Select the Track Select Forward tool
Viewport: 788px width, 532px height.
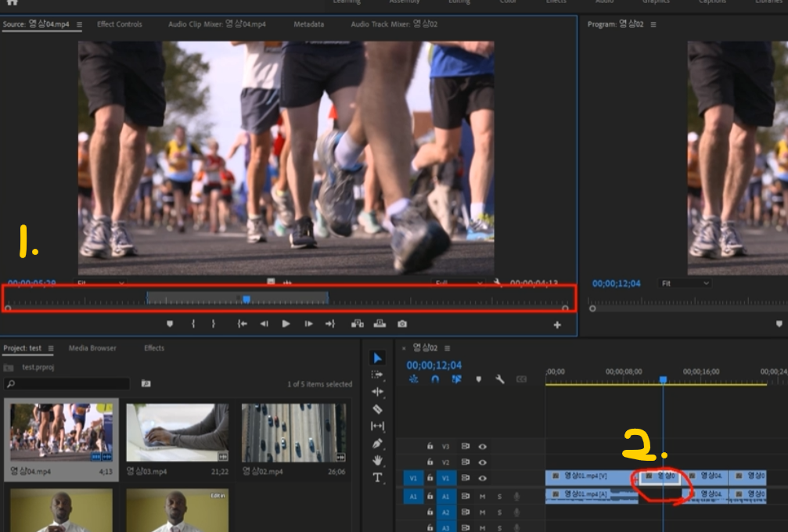377,375
